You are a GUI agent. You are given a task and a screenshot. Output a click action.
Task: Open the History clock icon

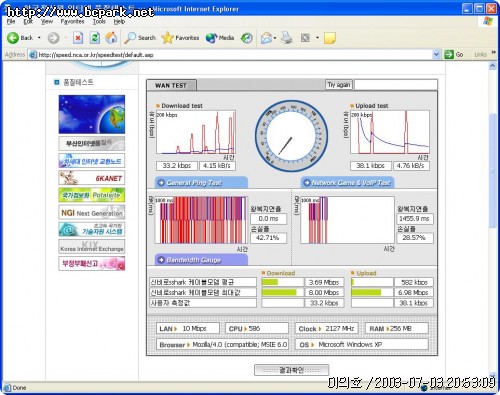[x=247, y=38]
